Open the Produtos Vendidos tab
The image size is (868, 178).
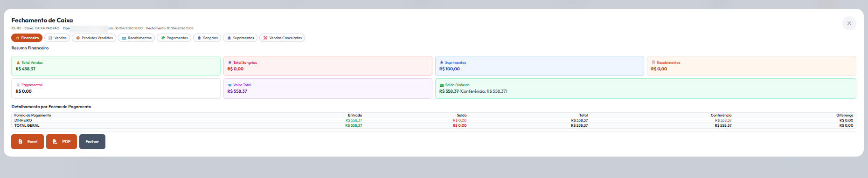(94, 38)
